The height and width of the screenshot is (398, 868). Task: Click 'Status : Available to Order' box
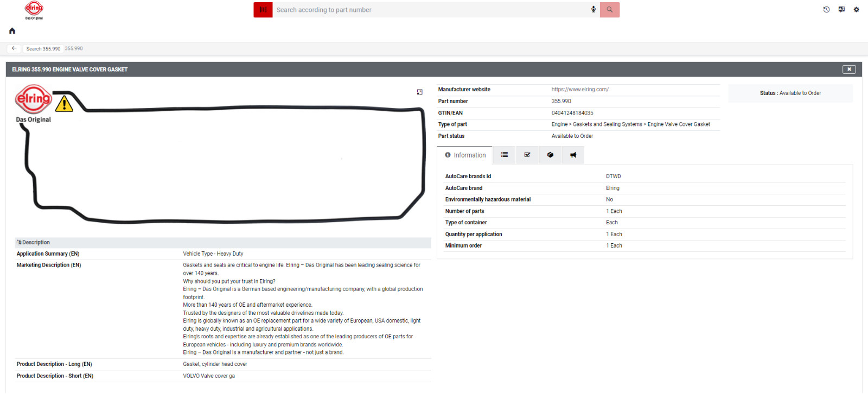click(x=790, y=93)
